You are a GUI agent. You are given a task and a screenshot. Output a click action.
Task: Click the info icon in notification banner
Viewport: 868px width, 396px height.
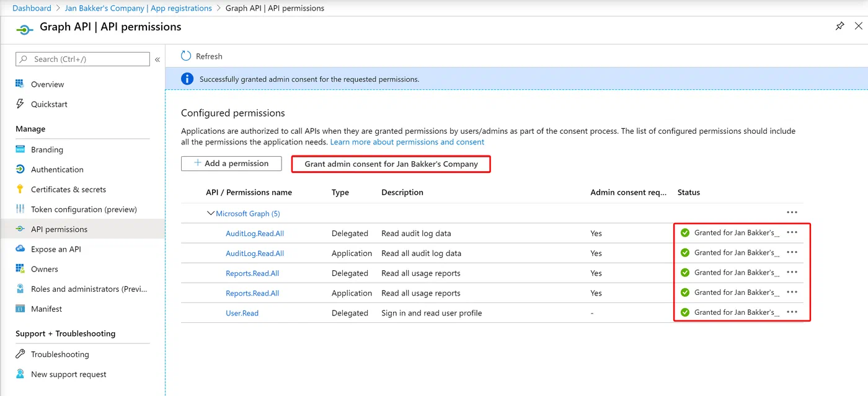pos(187,79)
